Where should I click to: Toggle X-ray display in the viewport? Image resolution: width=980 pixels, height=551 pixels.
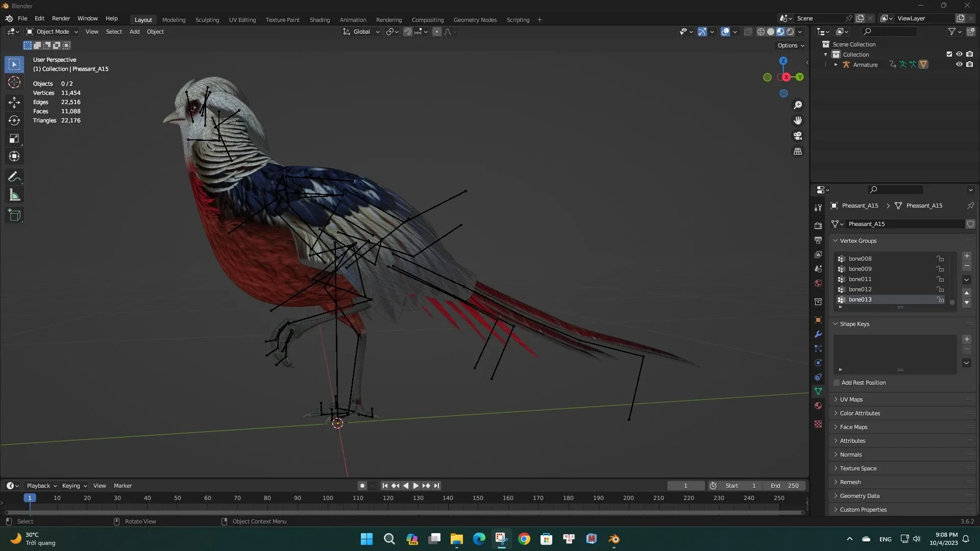748,32
